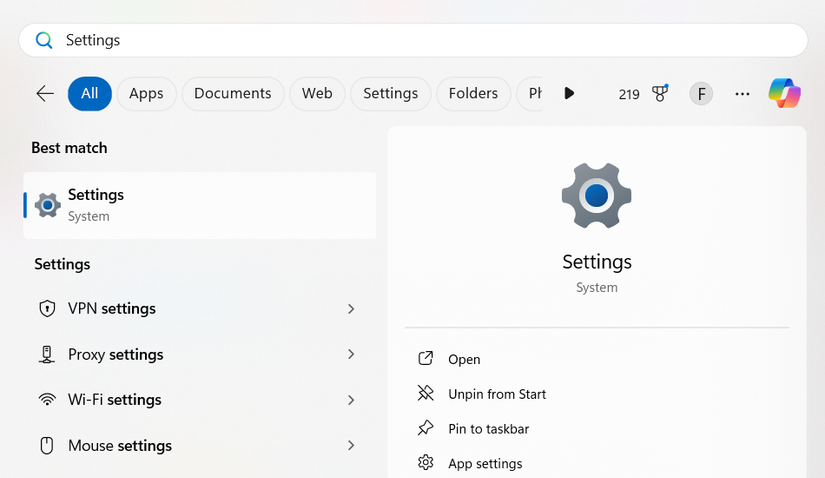The image size is (825, 478).
Task: Click the search box containing Settings
Action: 412,40
